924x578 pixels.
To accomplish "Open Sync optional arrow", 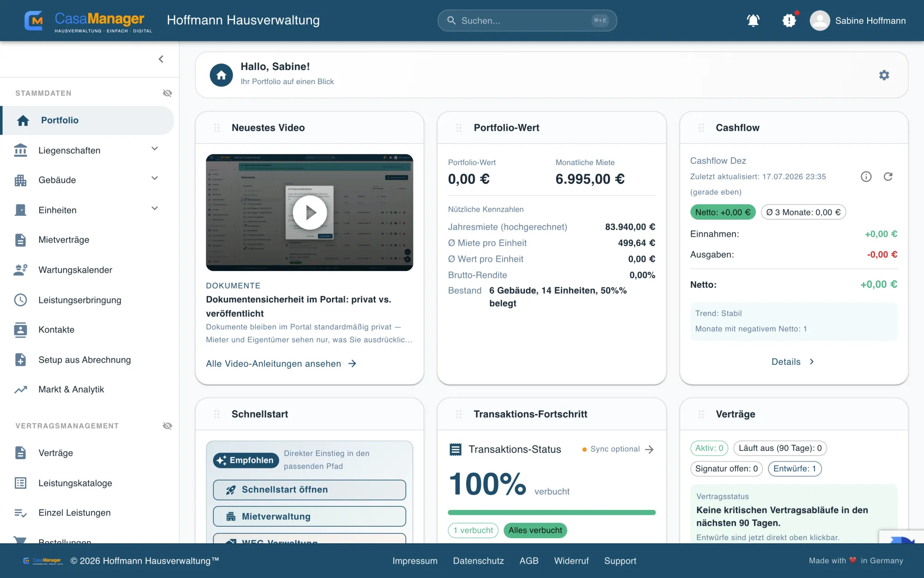I will (x=649, y=449).
